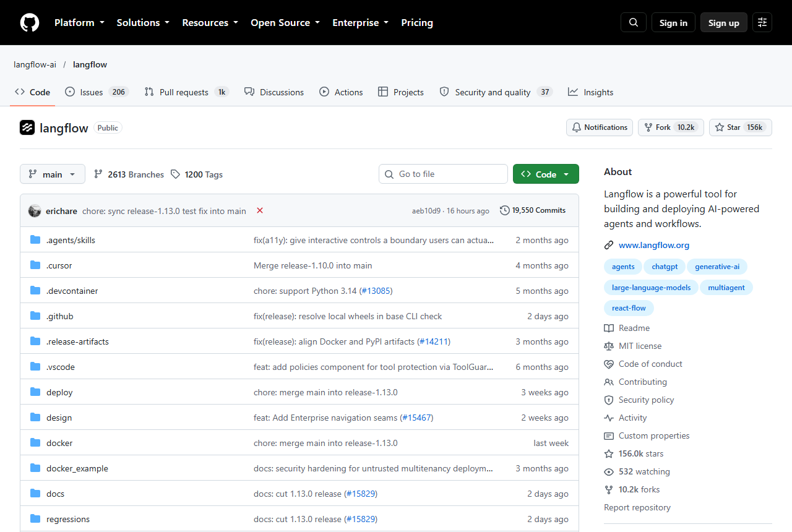Open the Readme book icon link
792x532 pixels.
(x=627, y=328)
